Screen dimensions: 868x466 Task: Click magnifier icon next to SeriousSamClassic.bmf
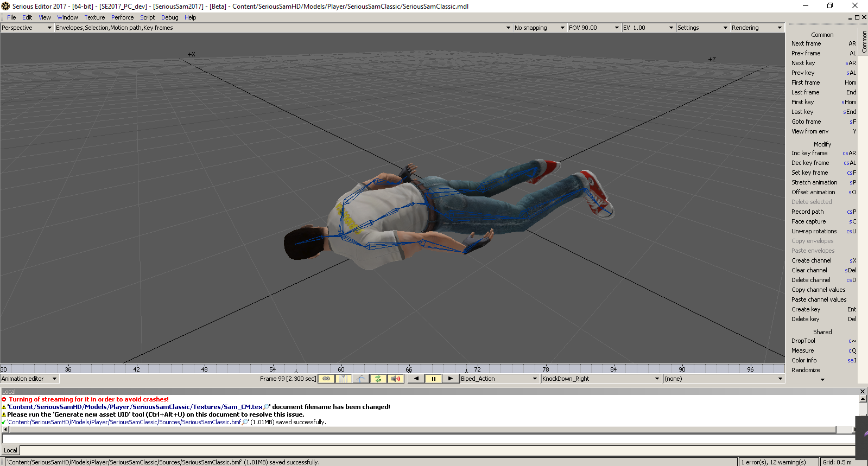pyautogui.click(x=245, y=422)
